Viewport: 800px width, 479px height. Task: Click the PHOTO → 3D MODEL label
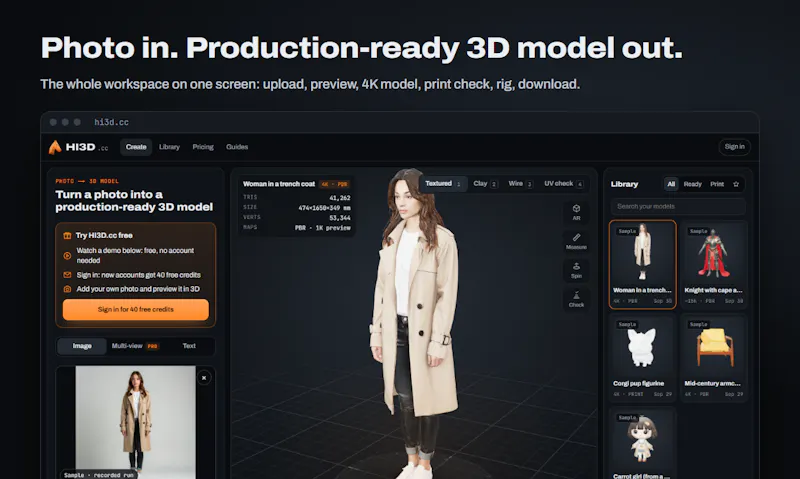(x=87, y=181)
